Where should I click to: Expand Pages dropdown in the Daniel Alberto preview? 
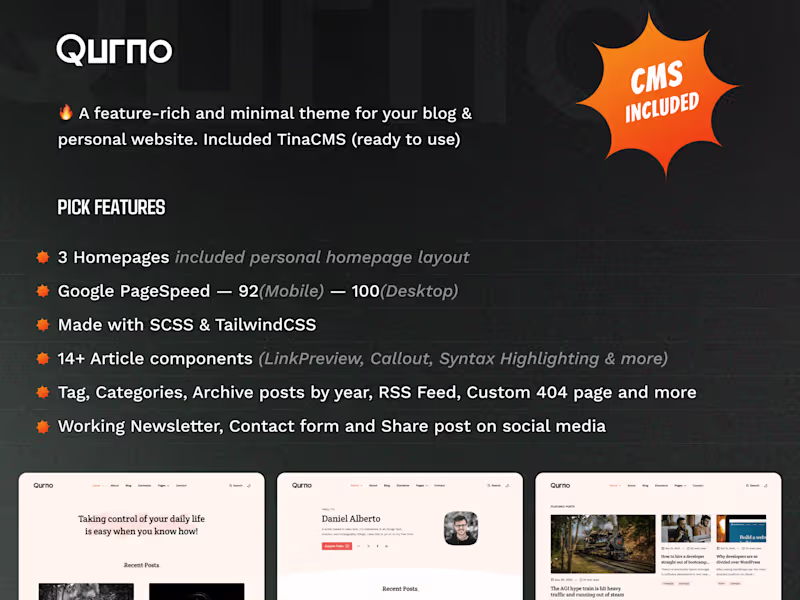[x=421, y=486]
